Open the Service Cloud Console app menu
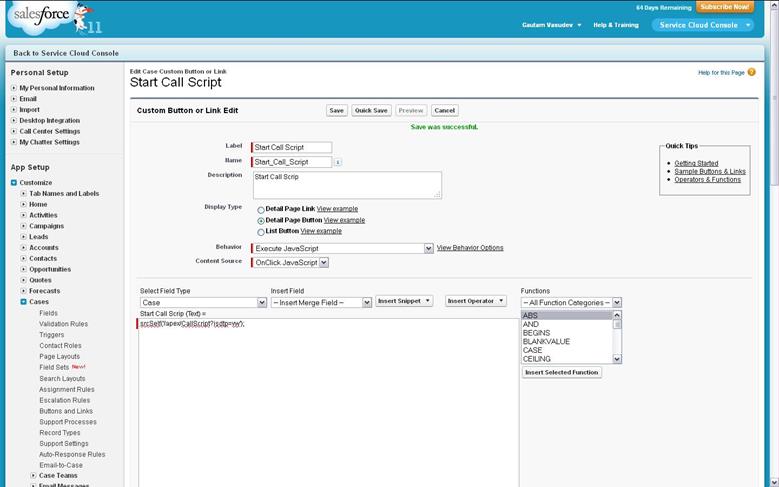The image size is (779, 487). click(702, 25)
